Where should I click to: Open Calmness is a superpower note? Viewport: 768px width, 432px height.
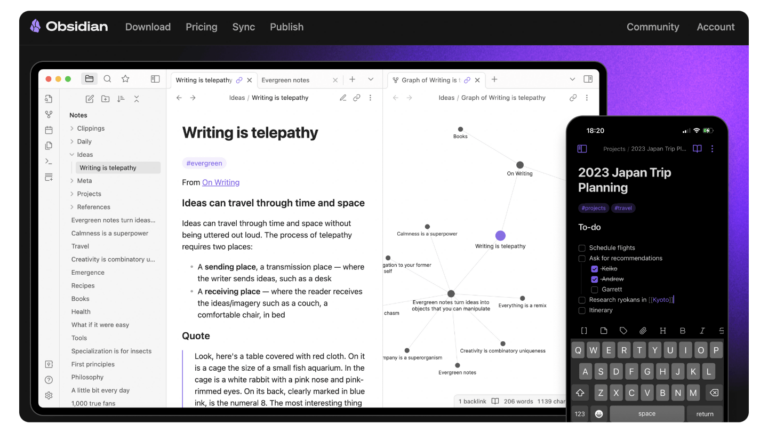point(110,234)
